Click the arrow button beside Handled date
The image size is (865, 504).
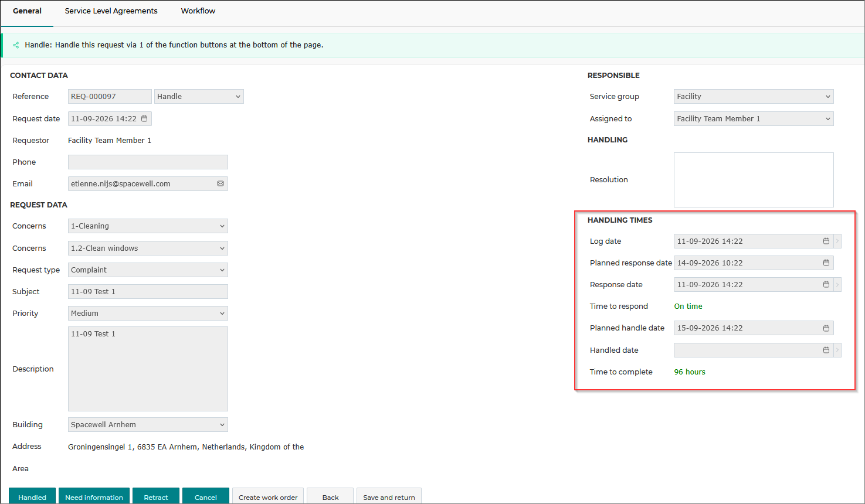[x=837, y=350]
